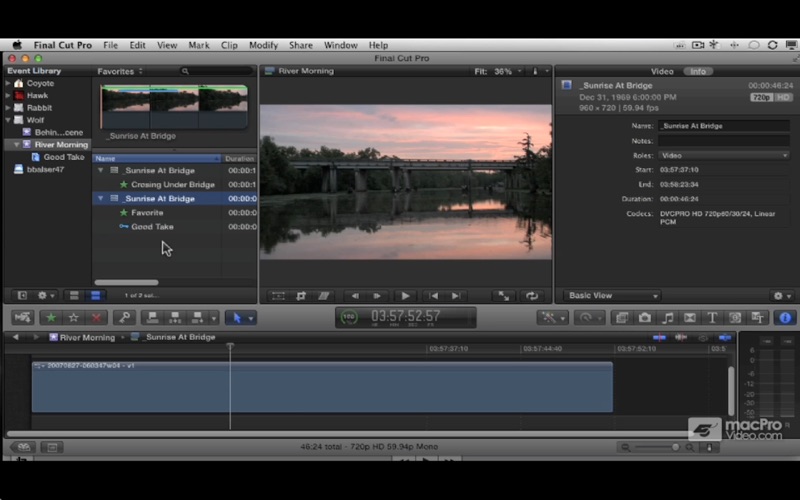Open the Project Library film reel button

click(x=23, y=447)
